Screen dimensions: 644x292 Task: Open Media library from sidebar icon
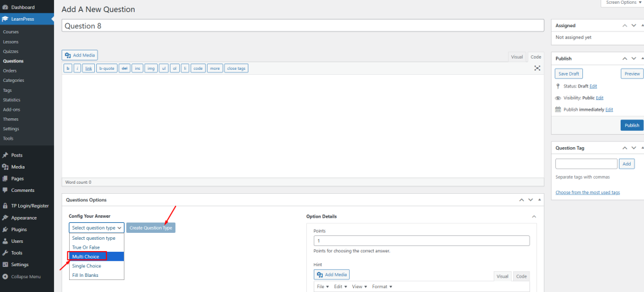point(5,167)
